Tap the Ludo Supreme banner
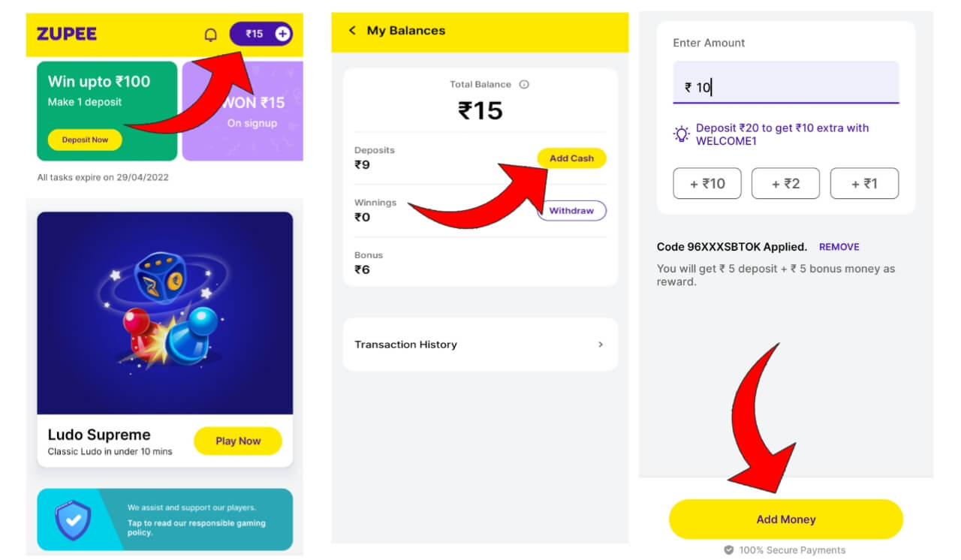This screenshot has width=961, height=560. [x=165, y=312]
